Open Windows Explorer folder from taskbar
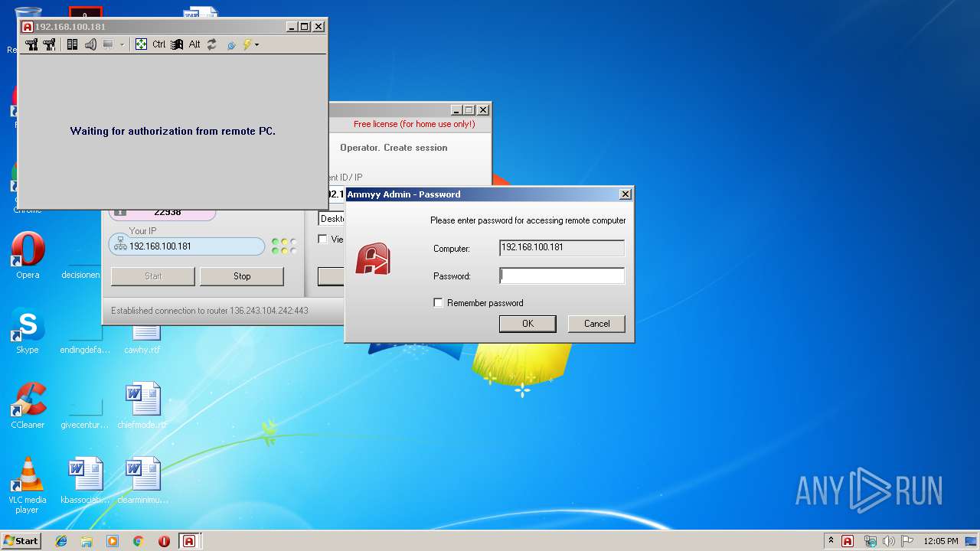This screenshot has height=551, width=980. pos(87,541)
